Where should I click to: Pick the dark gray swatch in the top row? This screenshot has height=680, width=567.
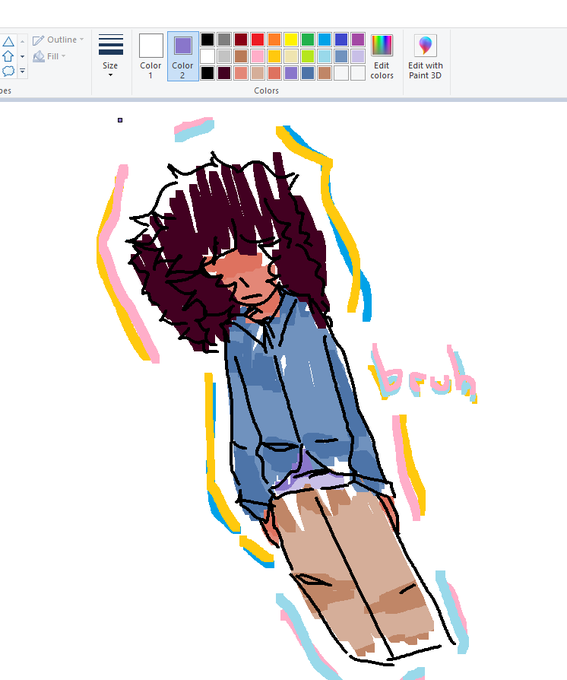click(224, 39)
